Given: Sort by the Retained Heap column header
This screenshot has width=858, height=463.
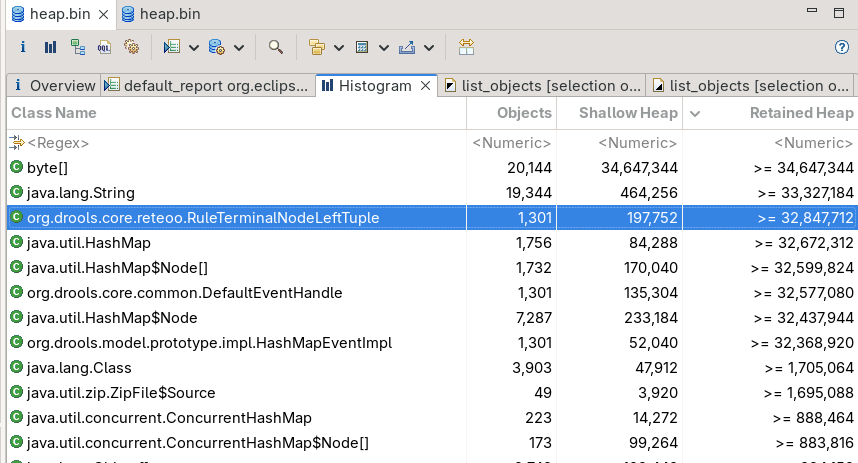Looking at the screenshot, I should point(770,113).
